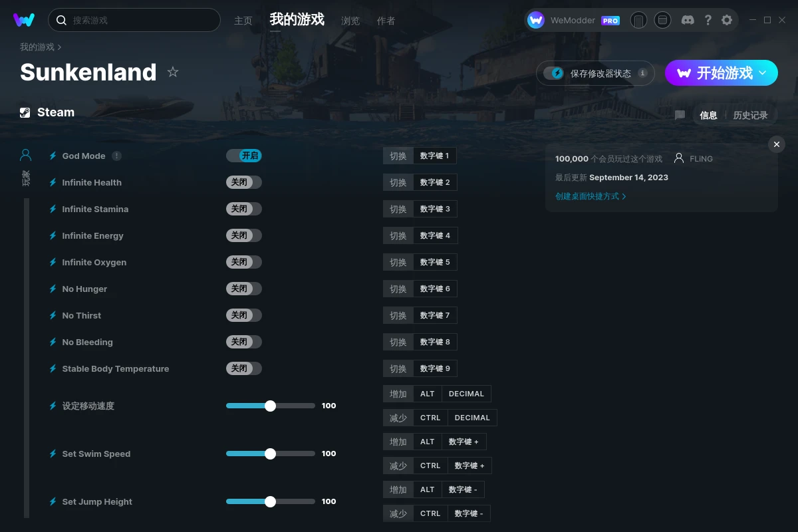Open the help question mark icon
Image resolution: width=798 pixels, height=532 pixels.
708,20
